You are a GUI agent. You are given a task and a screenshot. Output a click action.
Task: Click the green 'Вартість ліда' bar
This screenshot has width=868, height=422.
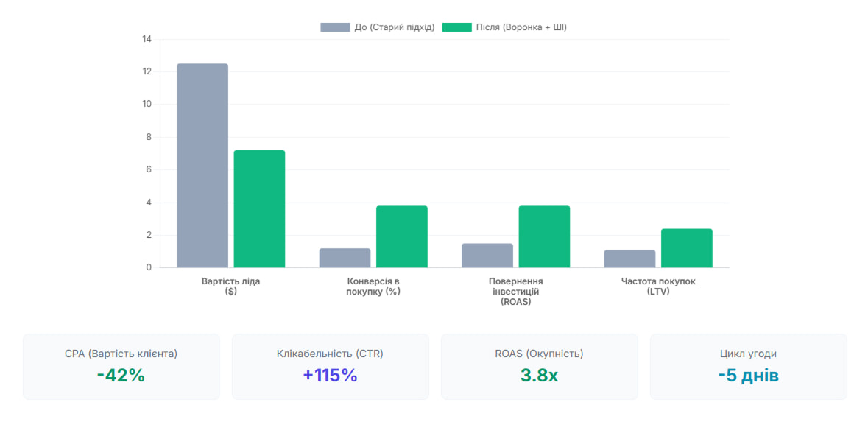tap(259, 209)
